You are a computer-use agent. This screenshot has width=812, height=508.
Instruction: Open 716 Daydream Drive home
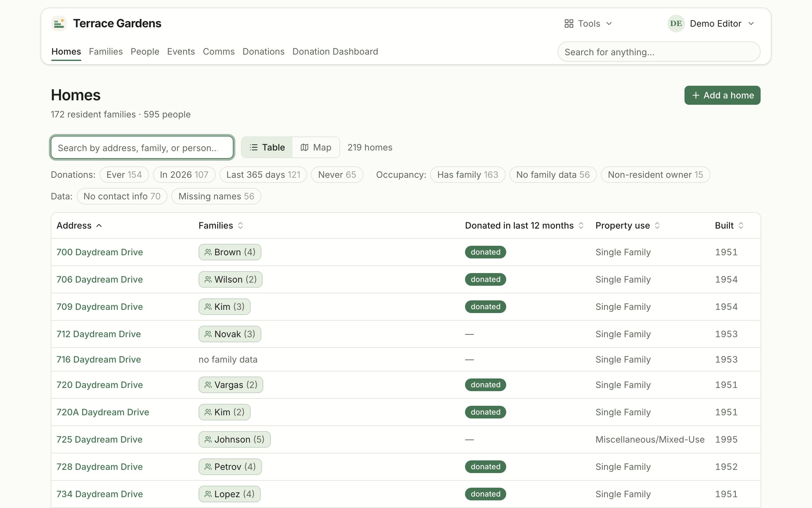[99, 359]
